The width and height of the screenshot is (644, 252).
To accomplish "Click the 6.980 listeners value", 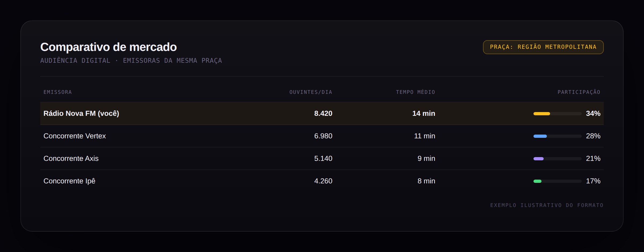I will [323, 136].
